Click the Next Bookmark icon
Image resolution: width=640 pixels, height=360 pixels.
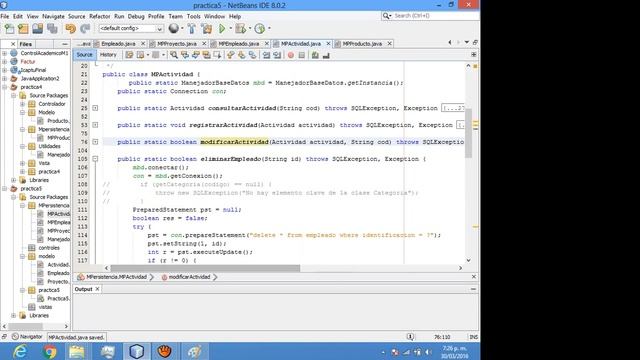point(242,55)
